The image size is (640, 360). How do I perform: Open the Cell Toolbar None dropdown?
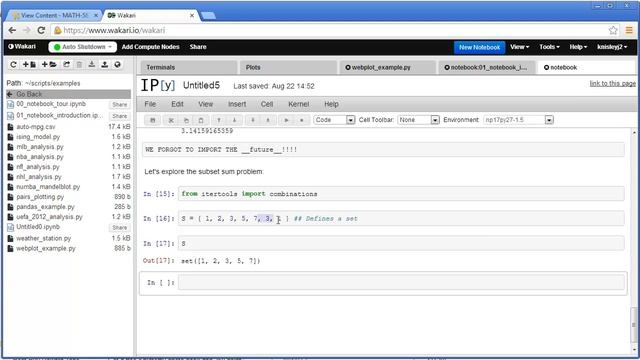pos(418,120)
